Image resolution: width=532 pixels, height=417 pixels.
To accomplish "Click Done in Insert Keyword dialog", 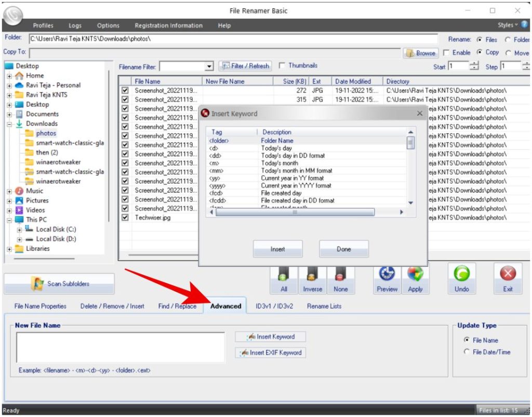I will (344, 249).
